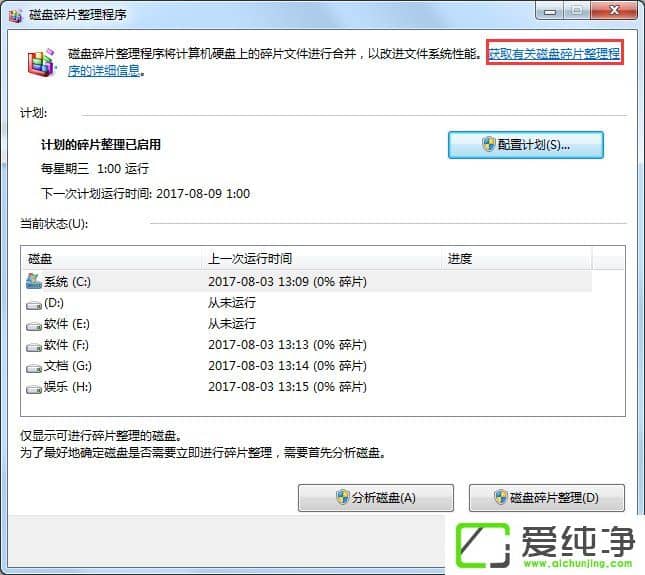This screenshot has width=645, height=575.
Task: Click the 分析磁盘(A) button
Action: click(376, 498)
